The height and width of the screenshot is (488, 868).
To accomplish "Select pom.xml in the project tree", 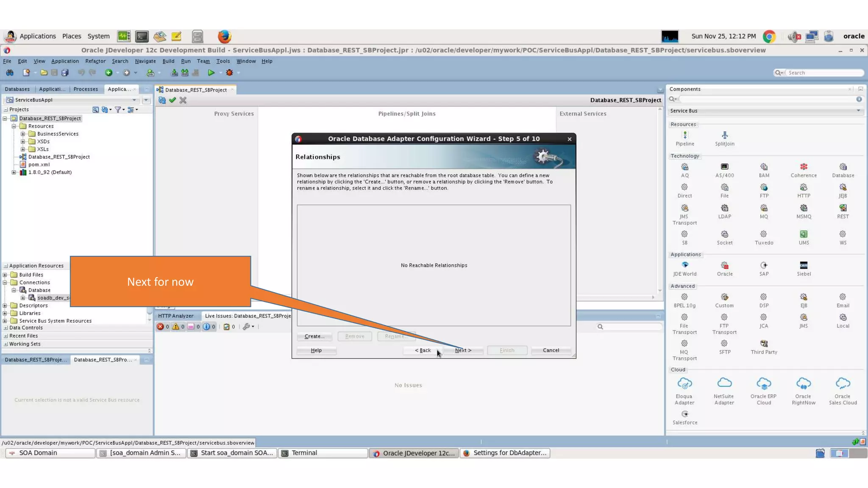I will coord(39,165).
